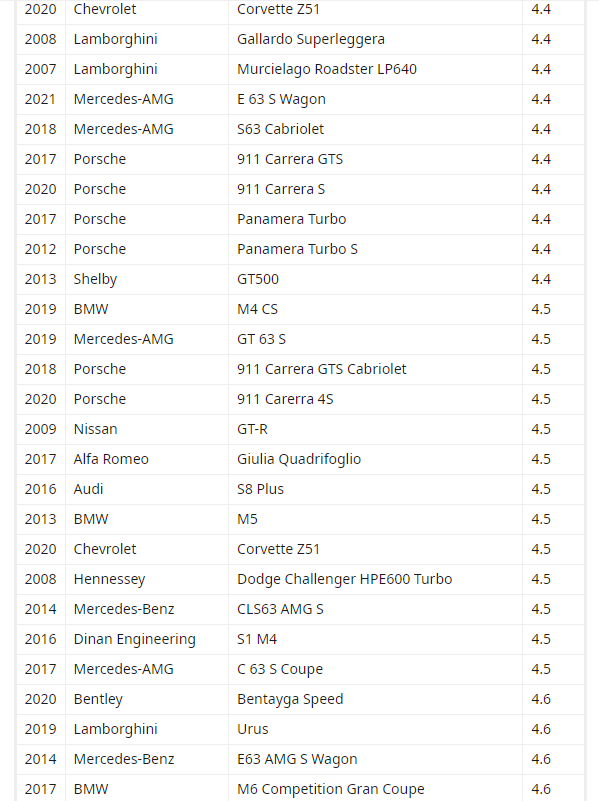Select the Panamera Turbo S cell
The width and height of the screenshot is (599, 801).
click(375, 249)
